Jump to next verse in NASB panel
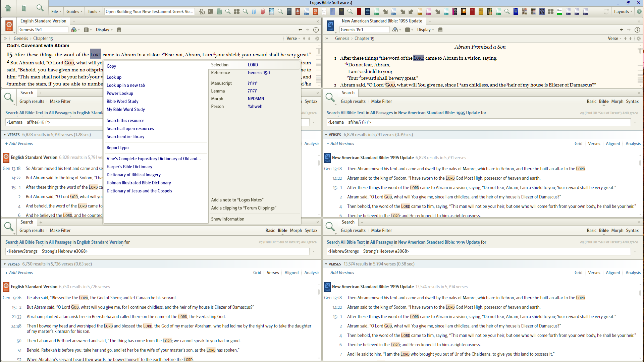 [x=631, y=39]
